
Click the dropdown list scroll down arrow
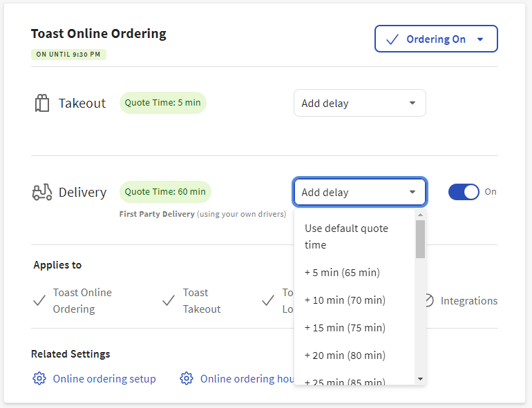pyautogui.click(x=420, y=378)
